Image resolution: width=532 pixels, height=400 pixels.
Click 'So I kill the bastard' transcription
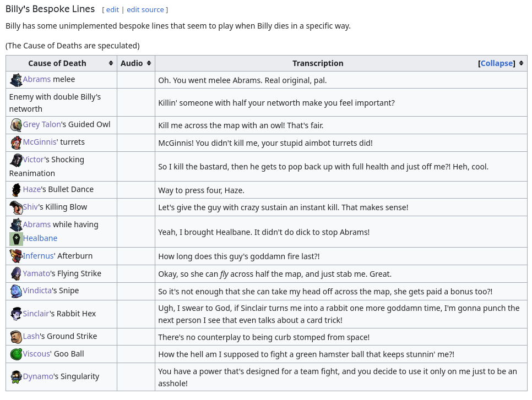(323, 167)
